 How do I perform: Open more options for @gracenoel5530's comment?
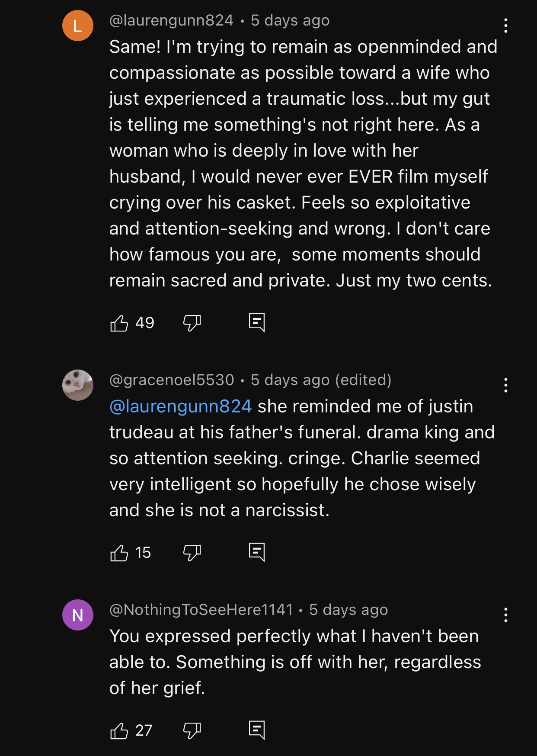(x=505, y=385)
